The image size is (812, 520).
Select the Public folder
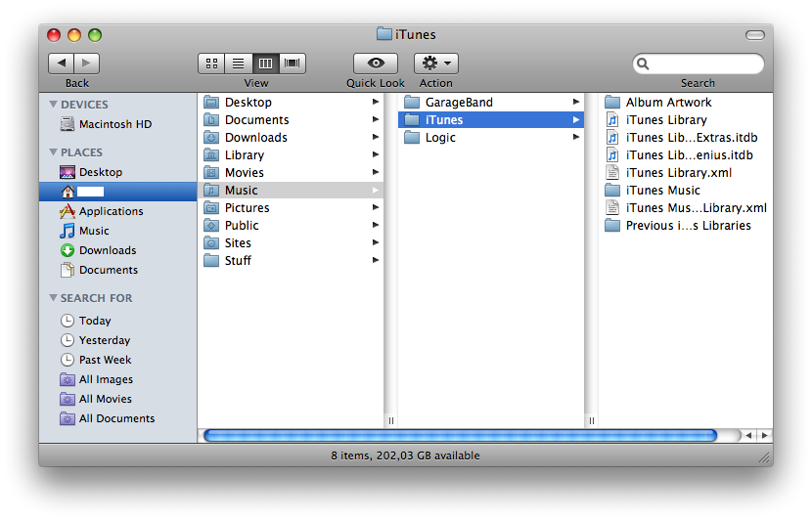[x=291, y=225]
